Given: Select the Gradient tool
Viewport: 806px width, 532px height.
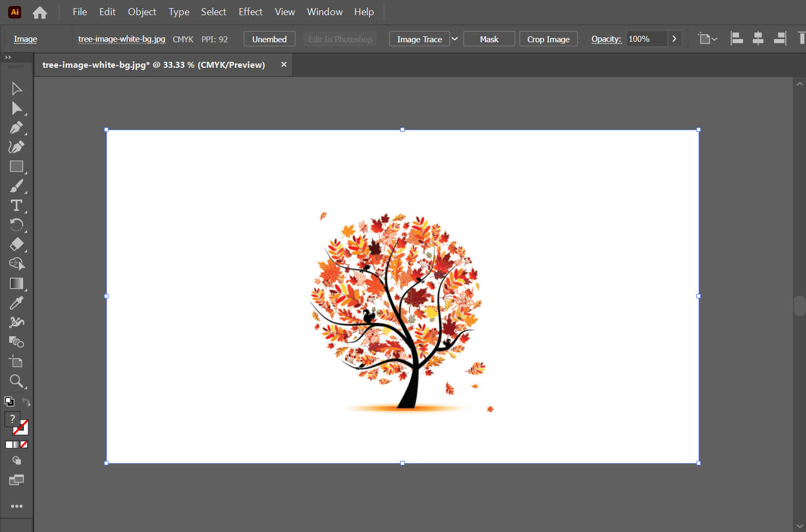Looking at the screenshot, I should click(x=16, y=284).
